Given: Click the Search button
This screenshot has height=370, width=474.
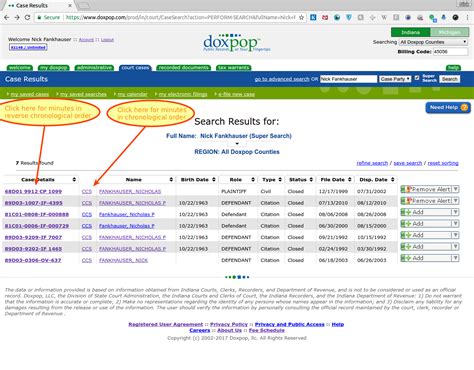Looking at the screenshot, I should (450, 79).
